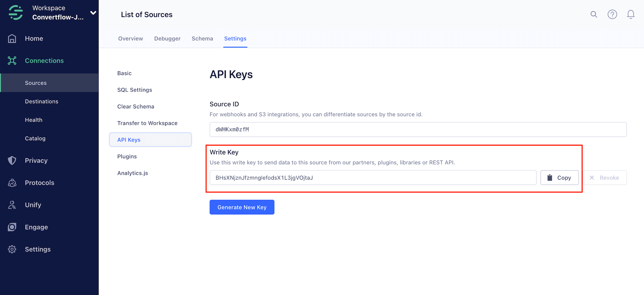644x295 pixels.
Task: Click Generate New Key button
Action: click(x=242, y=207)
